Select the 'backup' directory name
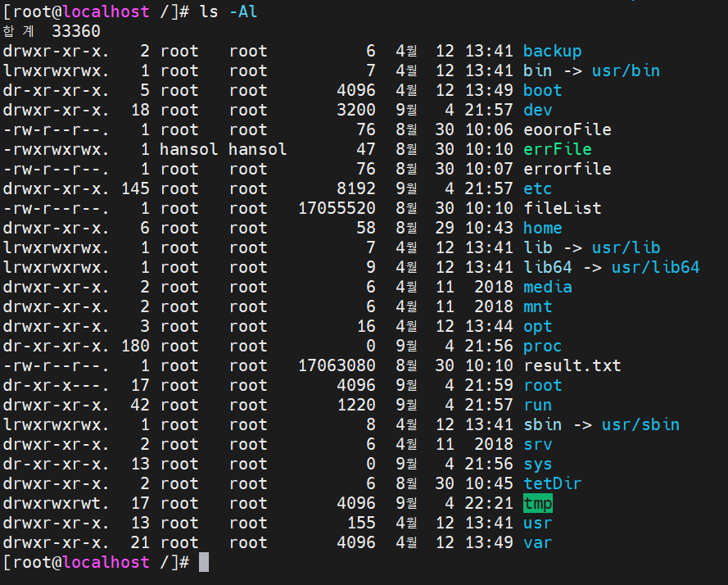Image resolution: width=728 pixels, height=585 pixels. [552, 51]
